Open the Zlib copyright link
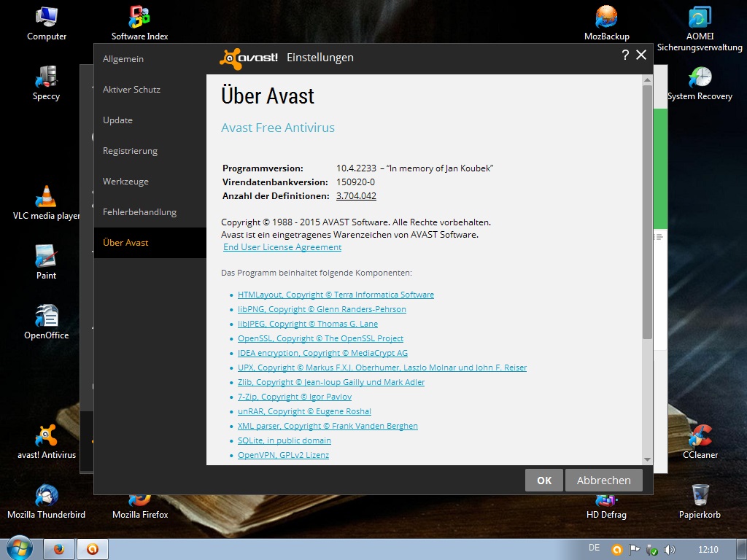747x560 pixels. click(331, 382)
